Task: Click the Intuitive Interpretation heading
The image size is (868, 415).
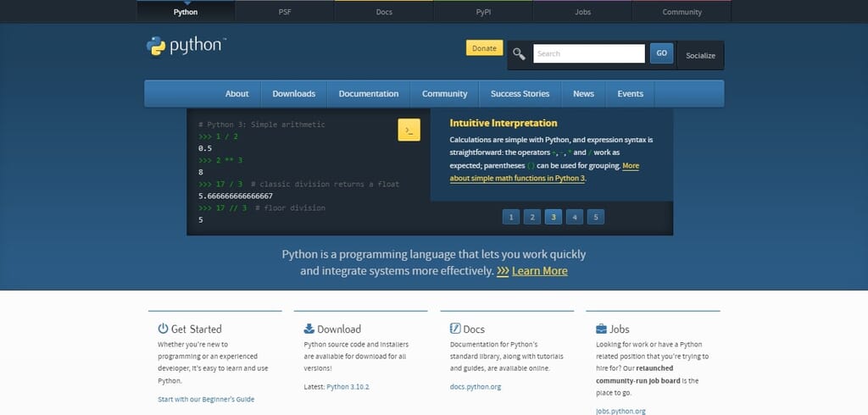Action: tap(504, 123)
